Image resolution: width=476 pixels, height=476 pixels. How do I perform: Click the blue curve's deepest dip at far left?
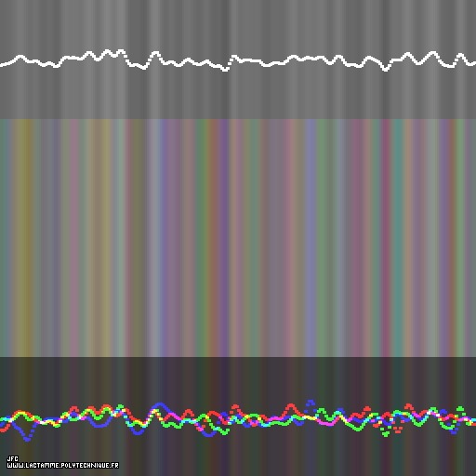pos(27,438)
